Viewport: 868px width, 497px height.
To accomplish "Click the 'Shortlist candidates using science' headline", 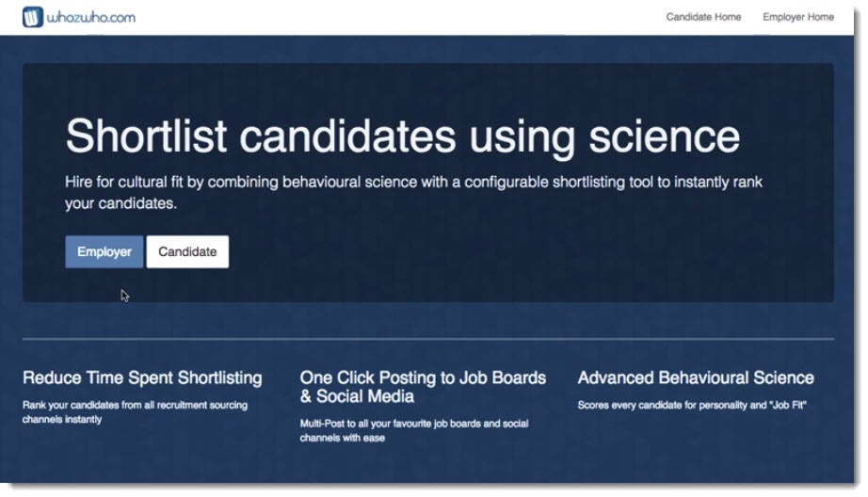I will click(x=402, y=136).
